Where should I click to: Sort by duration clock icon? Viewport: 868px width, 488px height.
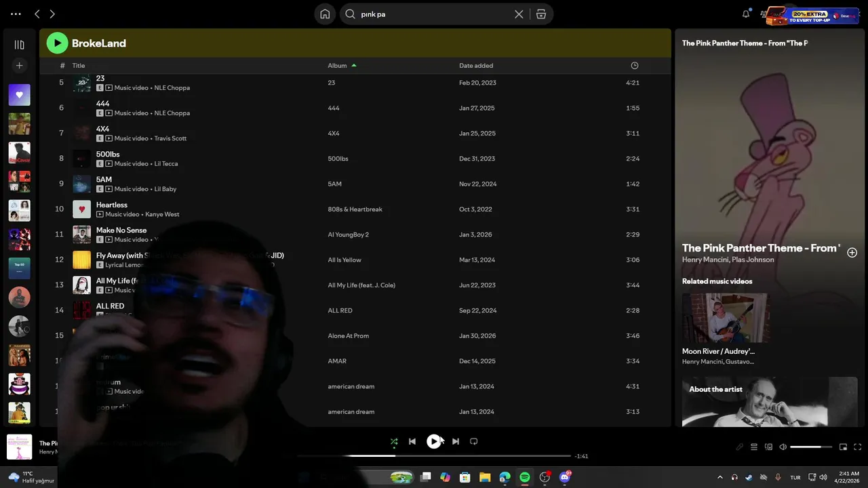point(635,66)
